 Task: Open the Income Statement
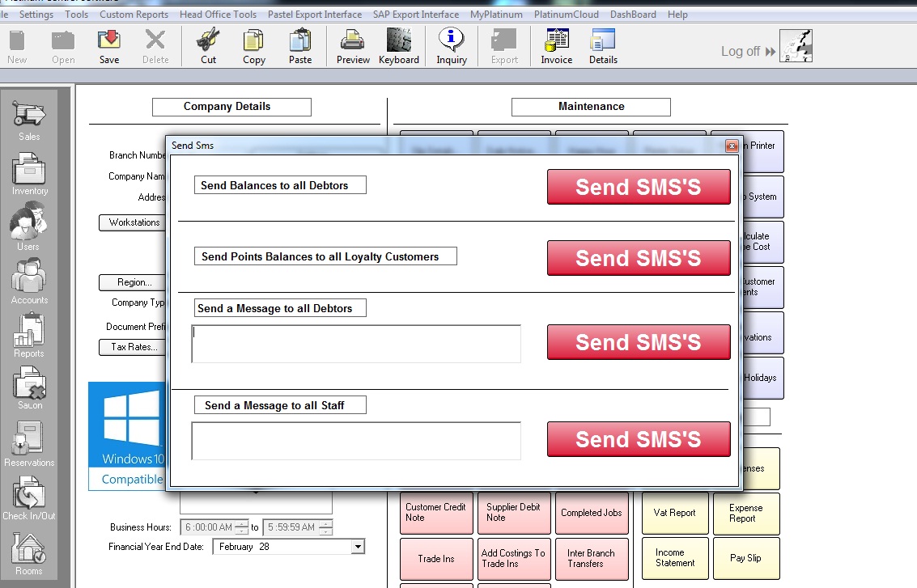[x=675, y=558]
